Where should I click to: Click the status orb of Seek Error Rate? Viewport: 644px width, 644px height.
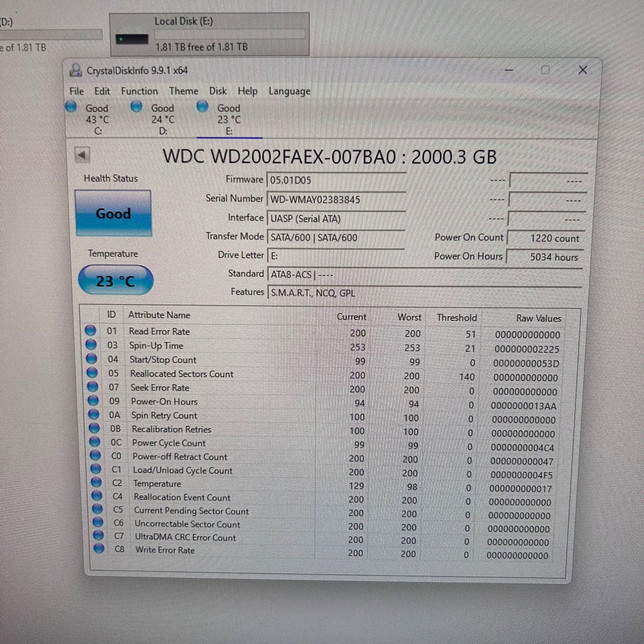[93, 386]
